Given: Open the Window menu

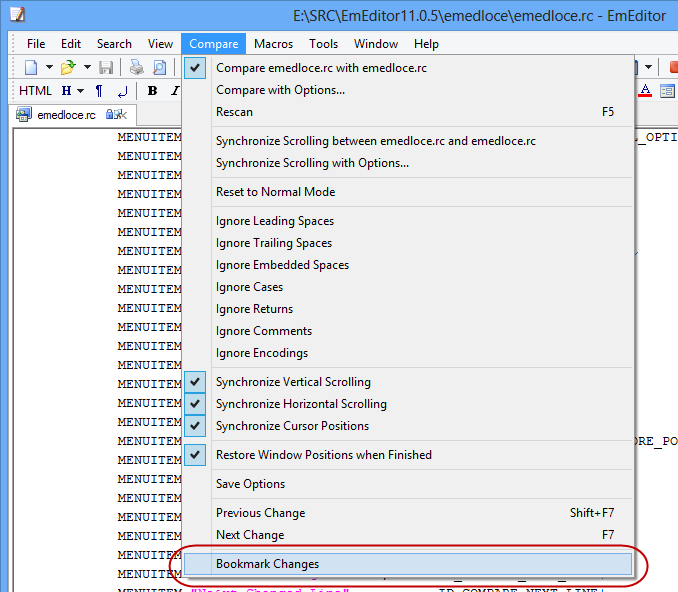Looking at the screenshot, I should pyautogui.click(x=376, y=44).
